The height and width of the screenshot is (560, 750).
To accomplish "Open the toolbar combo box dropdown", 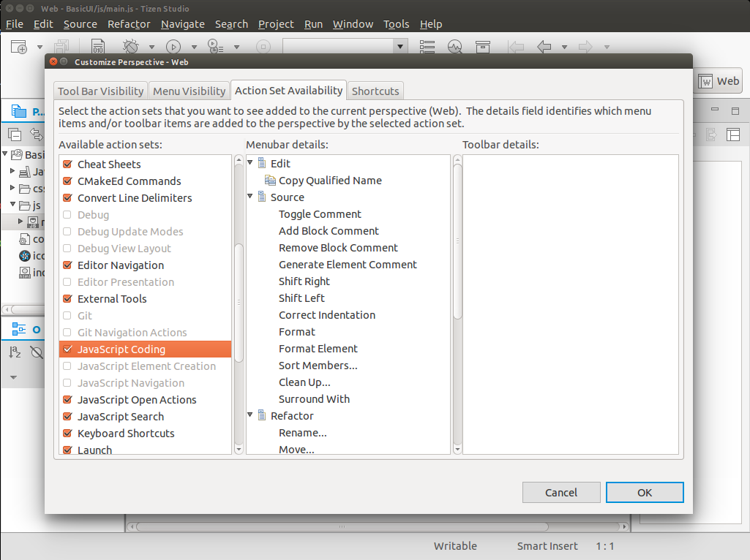I will (400, 47).
